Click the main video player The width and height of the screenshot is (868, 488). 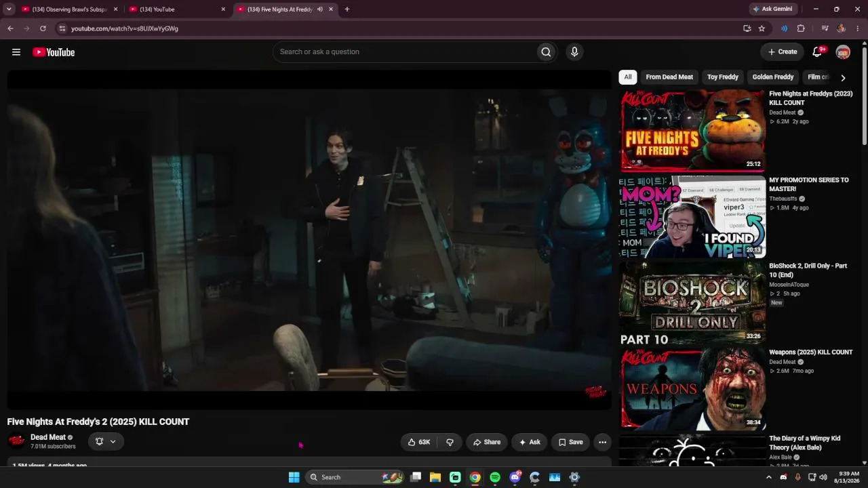(x=309, y=239)
